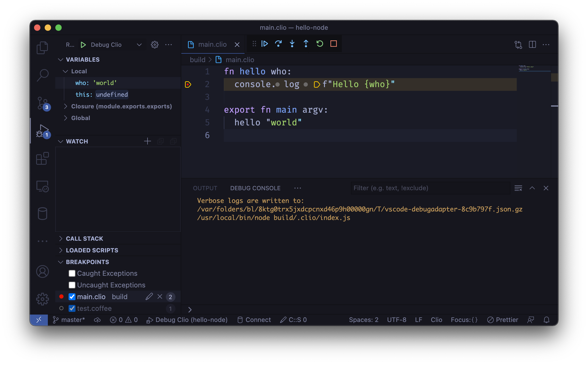Step out in debug toolbar

(306, 44)
